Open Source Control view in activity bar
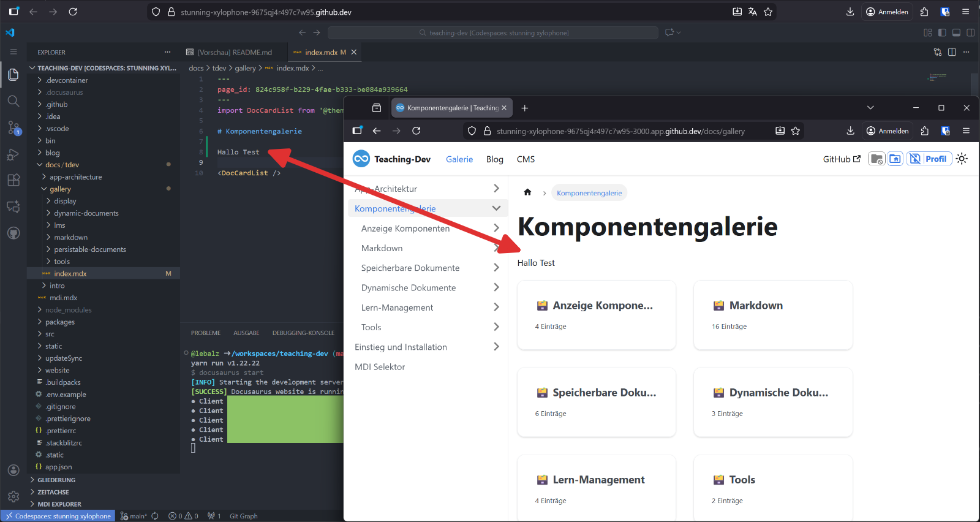This screenshot has width=980, height=522. (13, 127)
